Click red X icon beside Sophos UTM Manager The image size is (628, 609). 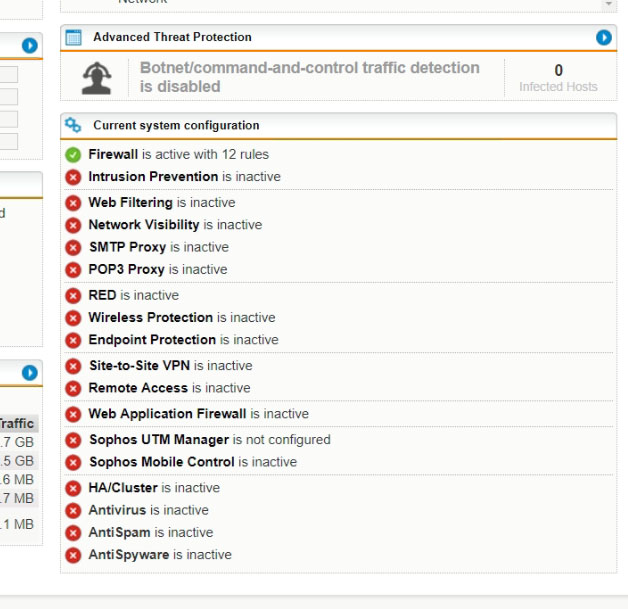pyautogui.click(x=73, y=440)
